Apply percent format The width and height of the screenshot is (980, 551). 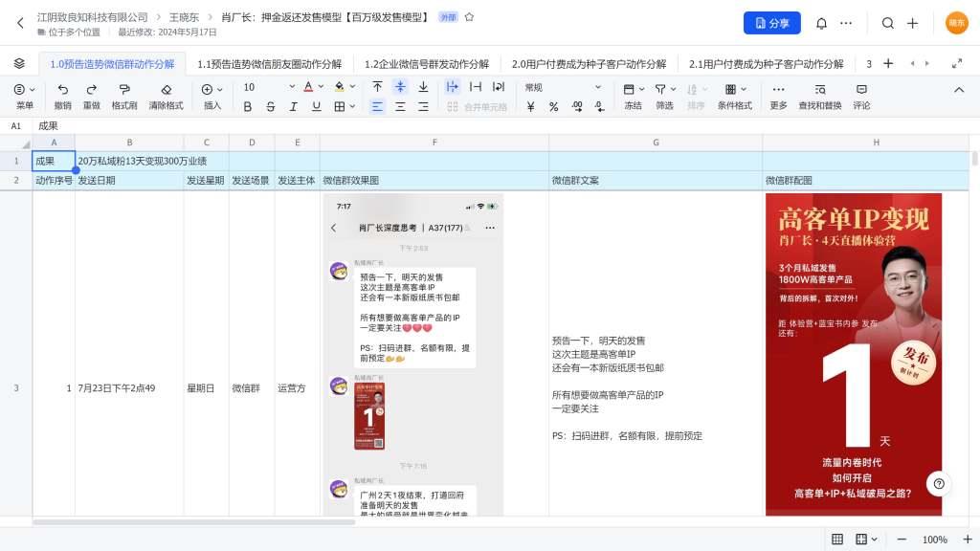click(x=553, y=107)
